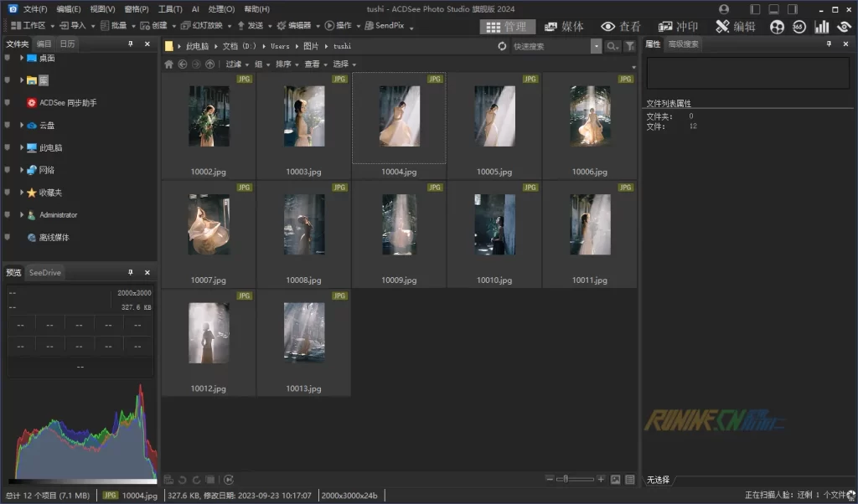Open 查看 (View) mode with the eye icon
Viewport: 858px width, 504px height.
(x=620, y=26)
